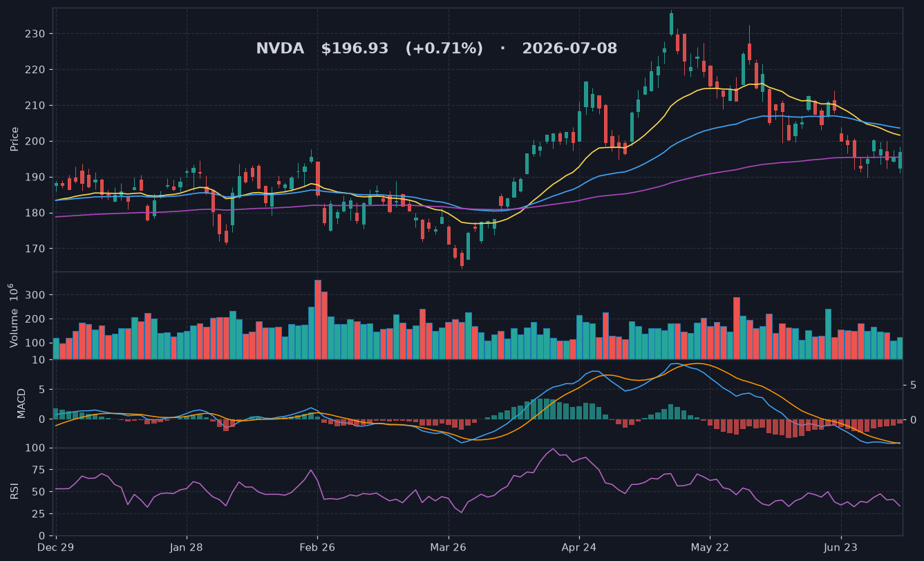Click the 5 tick on the MACD right axis

click(913, 385)
